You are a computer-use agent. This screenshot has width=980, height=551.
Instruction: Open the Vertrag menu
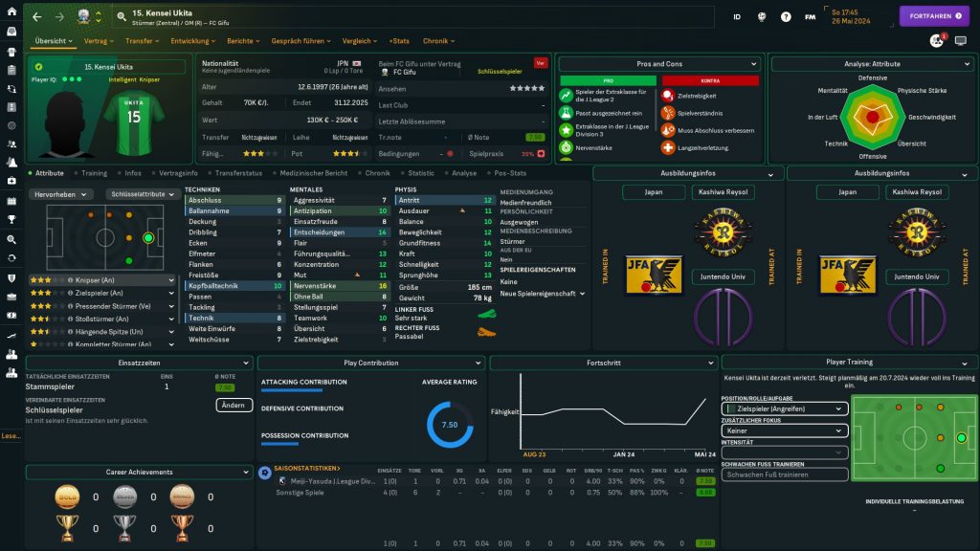click(x=99, y=41)
